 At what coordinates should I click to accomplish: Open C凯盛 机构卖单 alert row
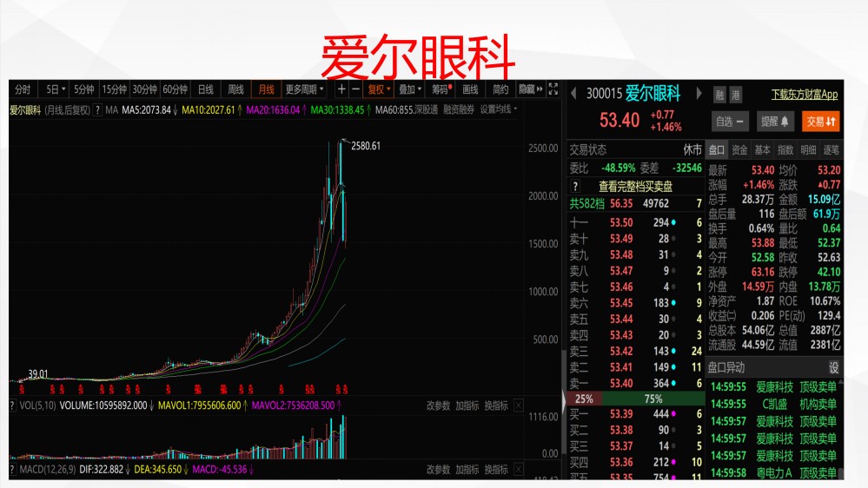pyautogui.click(x=774, y=405)
